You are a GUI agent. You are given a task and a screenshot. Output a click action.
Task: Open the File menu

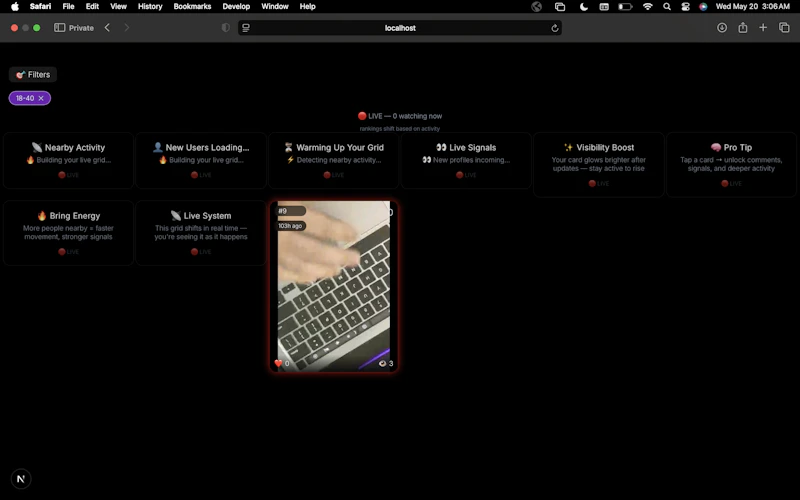tap(68, 6)
